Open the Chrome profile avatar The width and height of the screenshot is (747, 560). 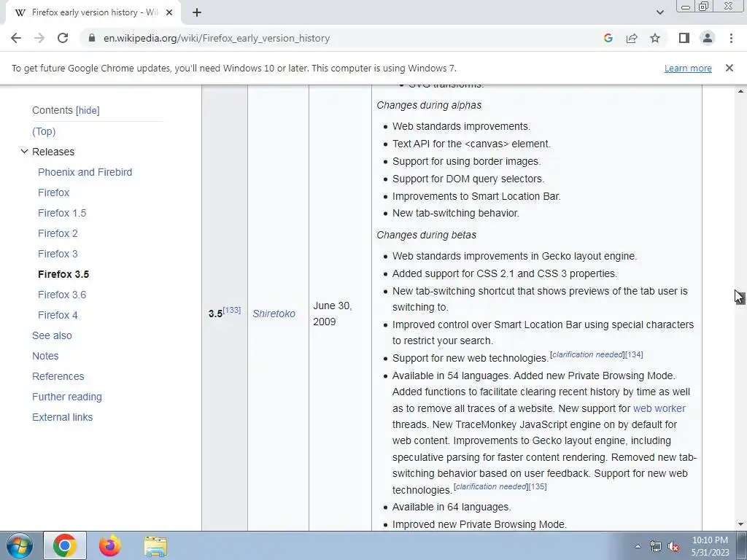tap(708, 38)
